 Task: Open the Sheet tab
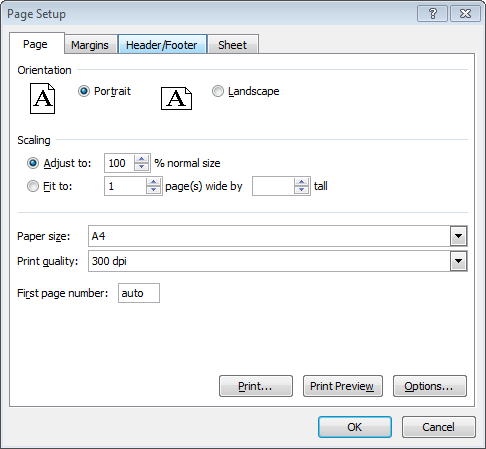tap(233, 45)
